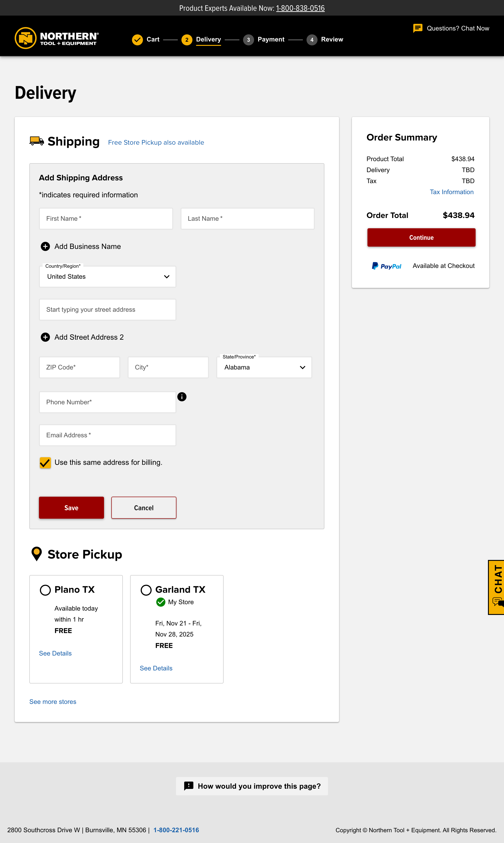This screenshot has width=504, height=843.
Task: Select Plano TX store pickup
Action: coord(45,590)
